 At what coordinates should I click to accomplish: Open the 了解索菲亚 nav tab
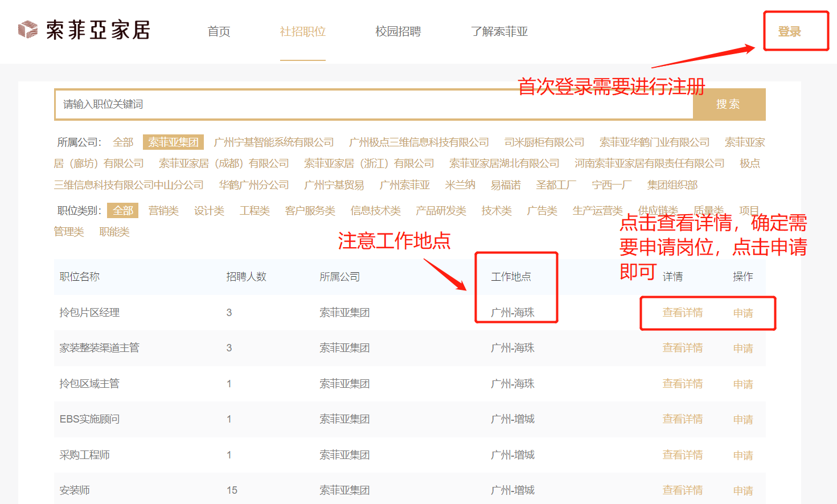coord(499,31)
